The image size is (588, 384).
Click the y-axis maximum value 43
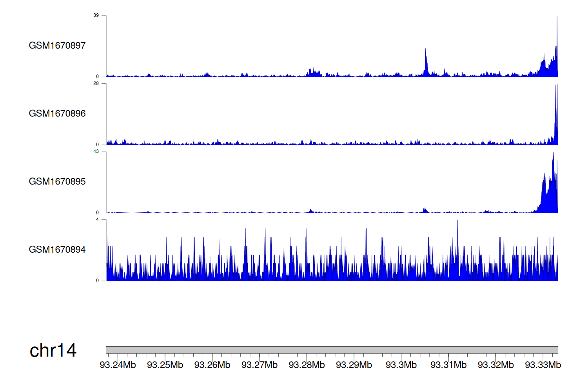click(96, 151)
